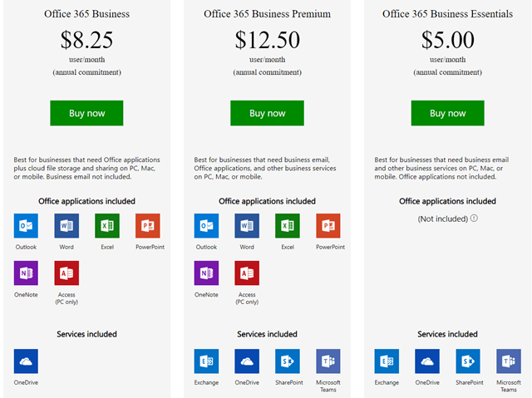
Task: Select Access icon in Office 365 Business plan
Action: click(x=66, y=273)
